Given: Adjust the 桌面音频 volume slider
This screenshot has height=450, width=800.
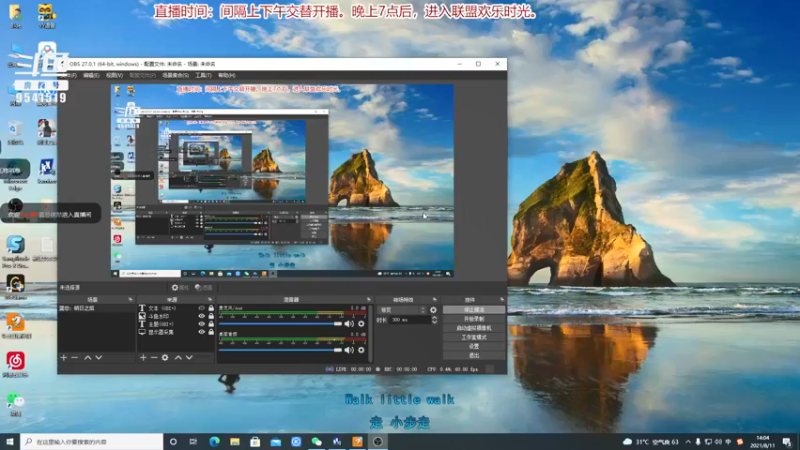Looking at the screenshot, I should point(280,350).
